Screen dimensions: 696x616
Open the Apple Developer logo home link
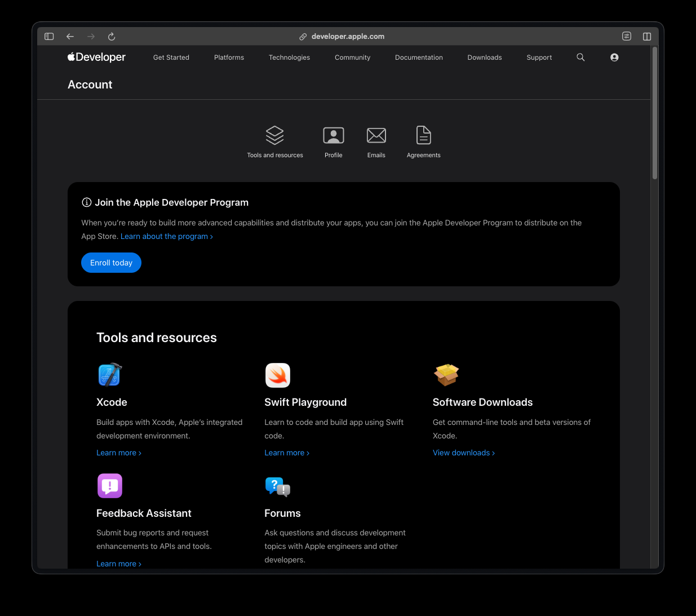pyautogui.click(x=96, y=57)
